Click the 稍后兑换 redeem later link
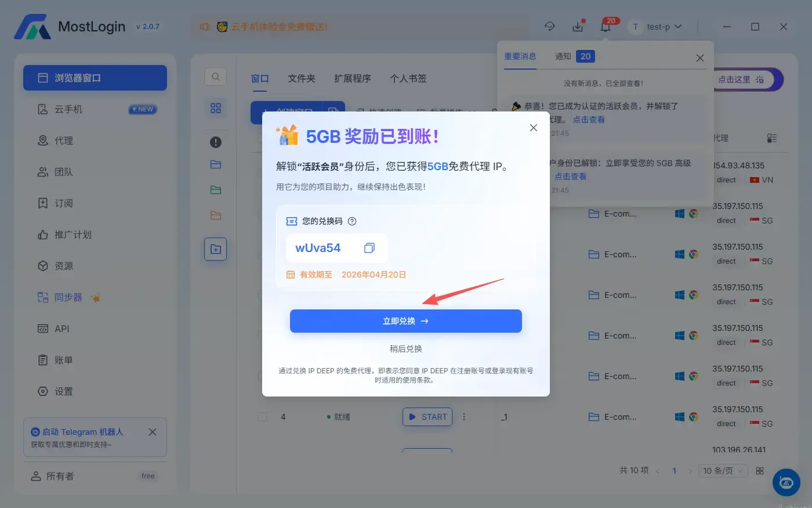Image resolution: width=812 pixels, height=508 pixels. pos(406,349)
